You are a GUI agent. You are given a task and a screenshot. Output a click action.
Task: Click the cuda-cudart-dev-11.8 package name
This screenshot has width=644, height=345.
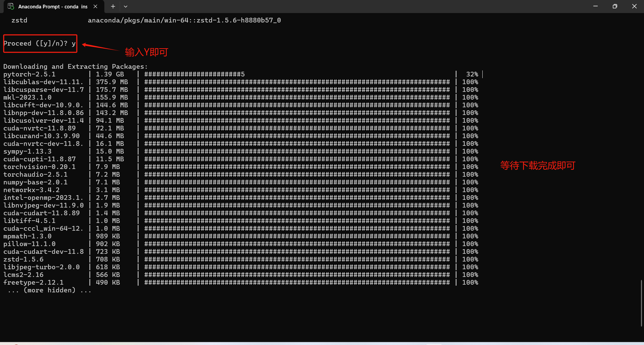[x=44, y=251]
